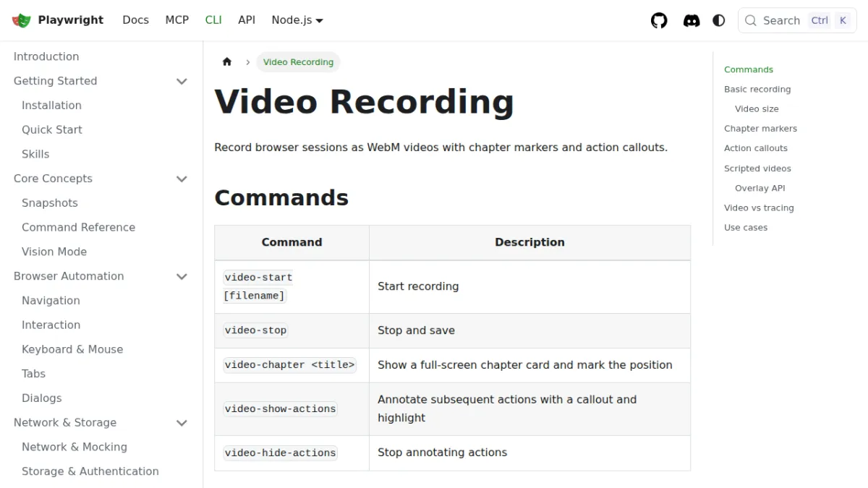Image resolution: width=868 pixels, height=488 pixels.
Task: Click the "Start recording" description cell
Action: [530, 287]
